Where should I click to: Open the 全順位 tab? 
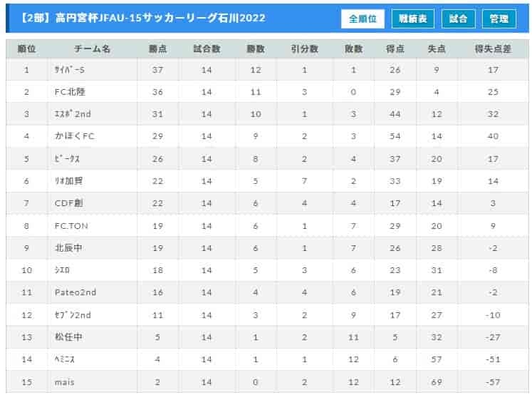point(363,19)
